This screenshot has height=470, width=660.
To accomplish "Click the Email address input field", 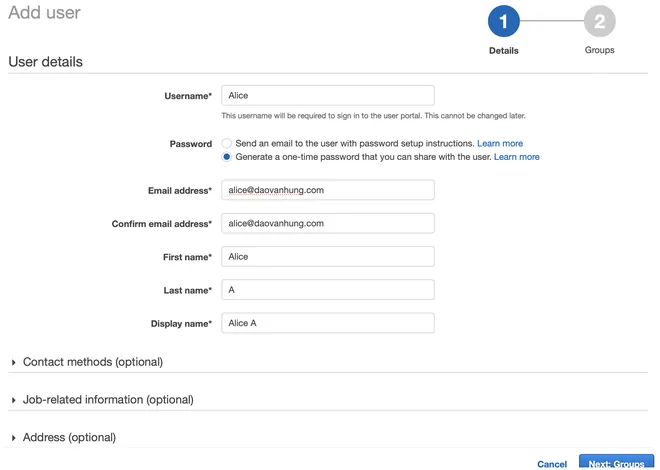I will (328, 190).
